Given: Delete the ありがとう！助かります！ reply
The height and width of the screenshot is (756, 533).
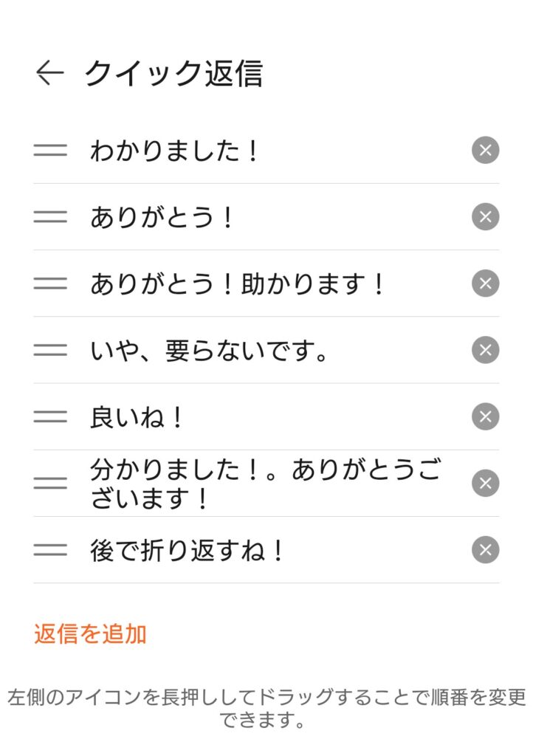Looking at the screenshot, I should 485,283.
